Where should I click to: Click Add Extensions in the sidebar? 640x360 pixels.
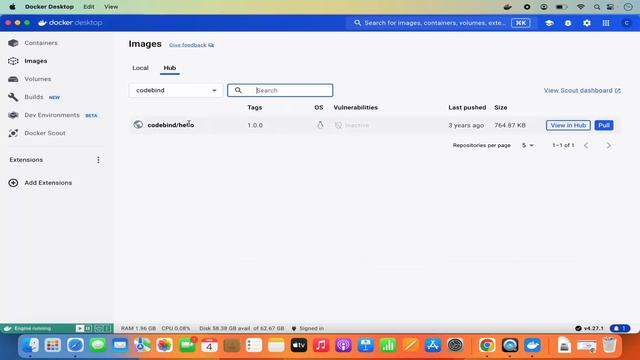48,183
